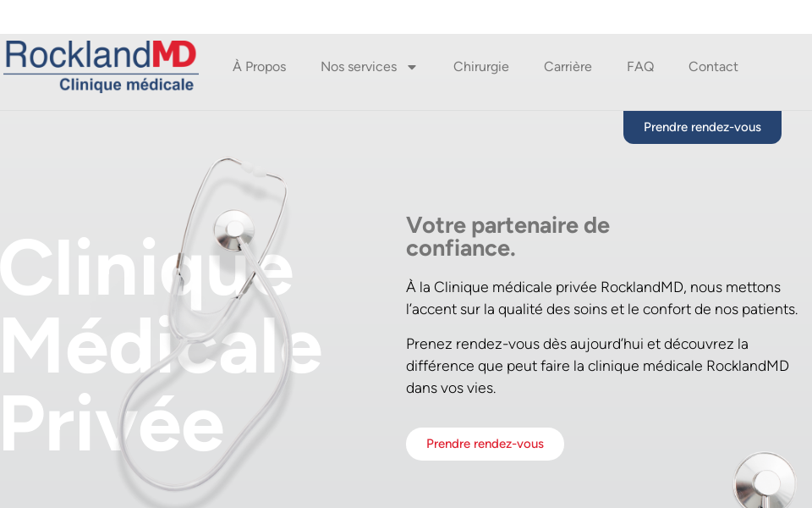The height and width of the screenshot is (508, 812).
Task: Click the paragraph starting Prenez rendez-vous dès aujourd'hui
Action: point(597,366)
